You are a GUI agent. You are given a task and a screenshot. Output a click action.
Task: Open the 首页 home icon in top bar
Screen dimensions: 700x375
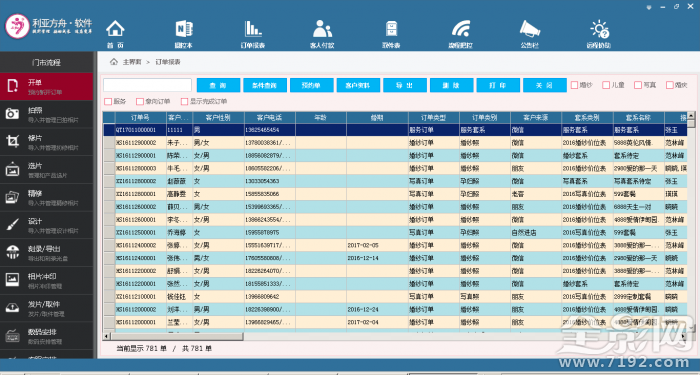pyautogui.click(x=115, y=29)
